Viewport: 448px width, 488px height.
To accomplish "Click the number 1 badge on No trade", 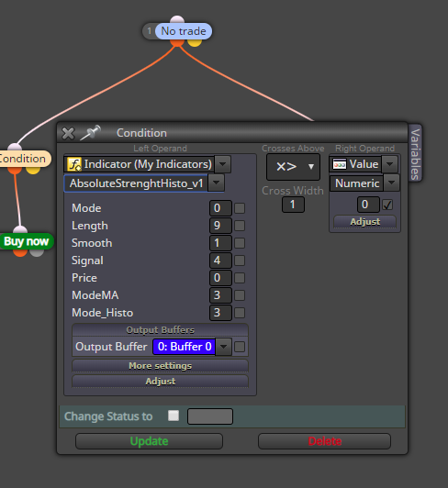I will pos(150,31).
